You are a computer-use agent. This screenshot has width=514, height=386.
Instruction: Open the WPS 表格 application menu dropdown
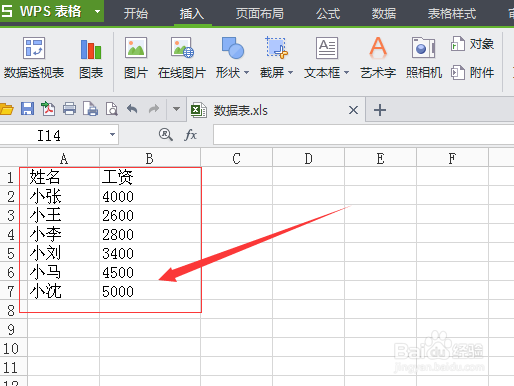[x=97, y=12]
